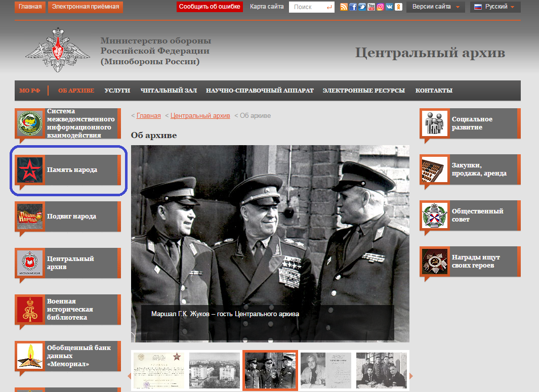539x392 pixels.
Task: Click the Центральный архив sidebar emblem icon
Action: [30, 263]
